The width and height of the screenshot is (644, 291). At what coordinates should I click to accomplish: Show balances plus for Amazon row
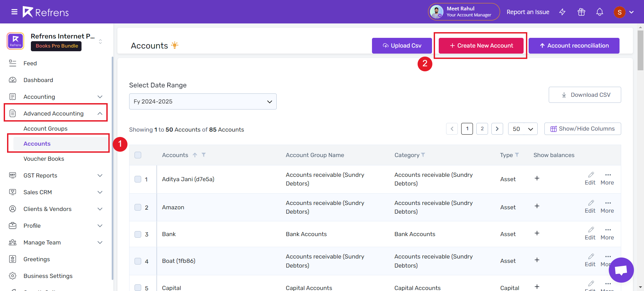[x=537, y=206]
